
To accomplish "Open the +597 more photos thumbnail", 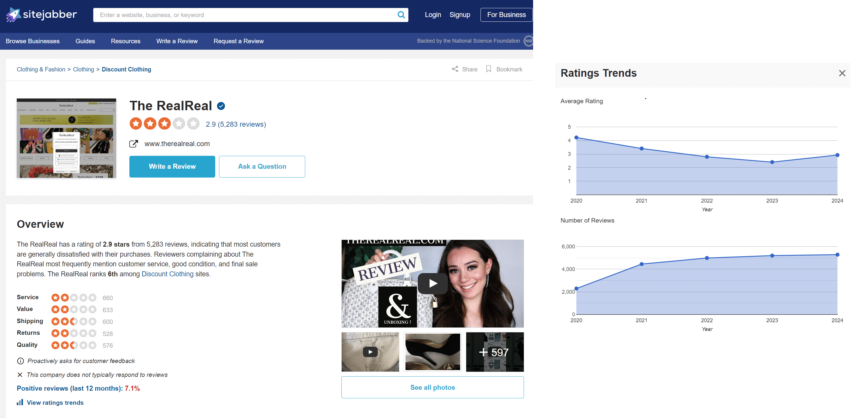I will pyautogui.click(x=495, y=352).
